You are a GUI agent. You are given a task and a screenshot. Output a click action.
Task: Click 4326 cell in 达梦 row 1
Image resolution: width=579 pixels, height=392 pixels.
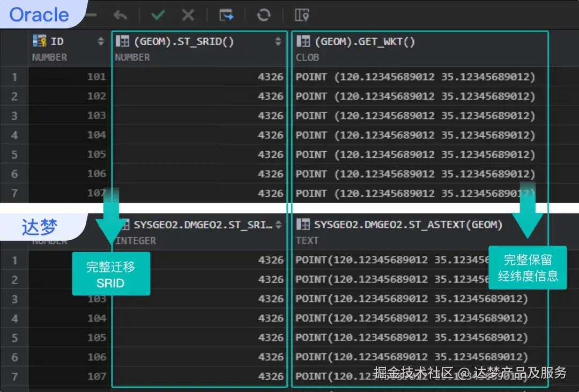pyautogui.click(x=200, y=260)
